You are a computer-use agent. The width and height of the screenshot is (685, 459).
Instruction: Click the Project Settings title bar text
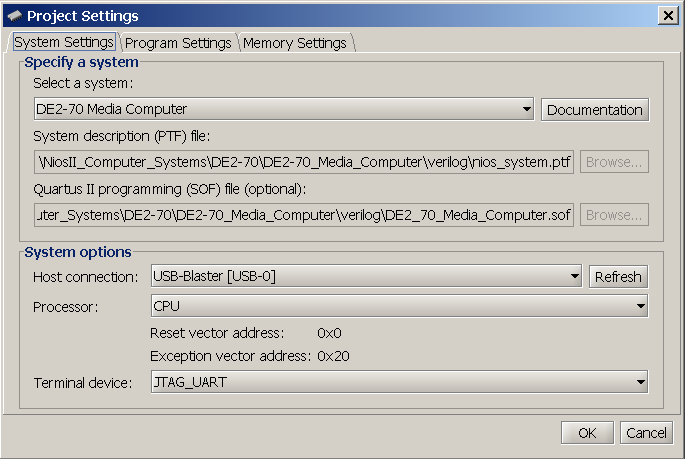point(83,16)
